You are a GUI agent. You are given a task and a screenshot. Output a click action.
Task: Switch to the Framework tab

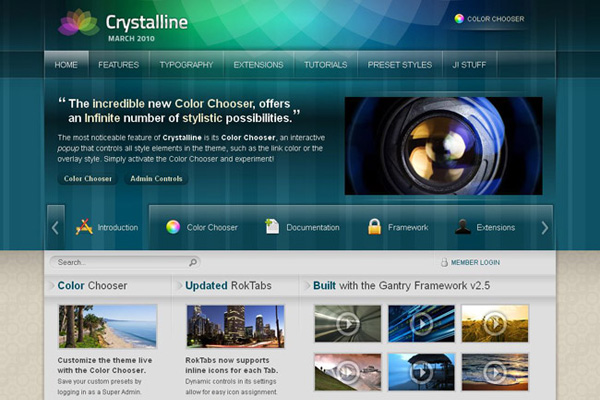click(x=398, y=227)
